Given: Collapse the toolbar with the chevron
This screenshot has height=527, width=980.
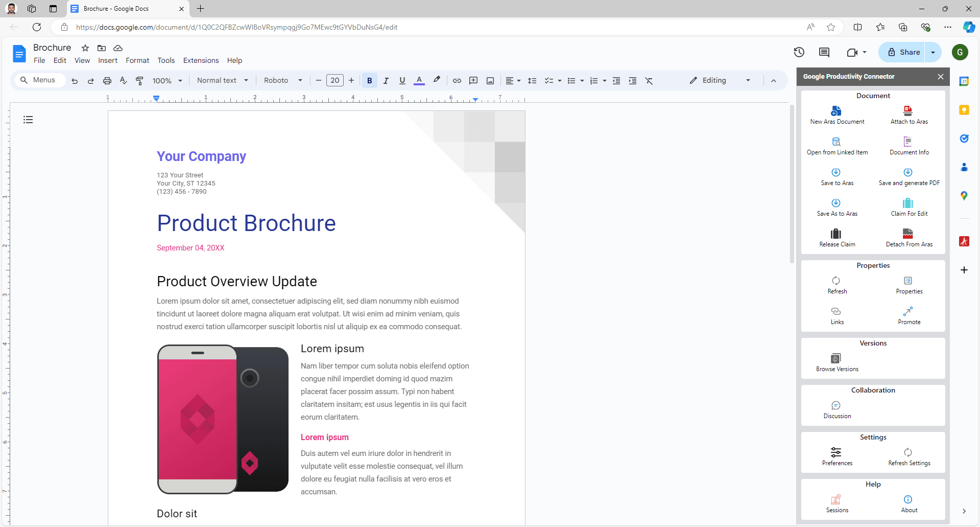Looking at the screenshot, I should 774,81.
